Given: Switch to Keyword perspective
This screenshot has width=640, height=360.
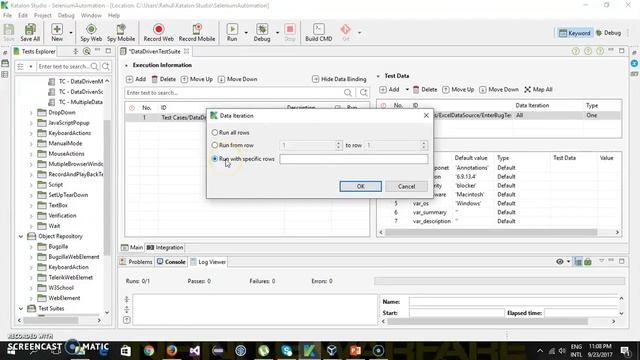Looking at the screenshot, I should (x=575, y=33).
